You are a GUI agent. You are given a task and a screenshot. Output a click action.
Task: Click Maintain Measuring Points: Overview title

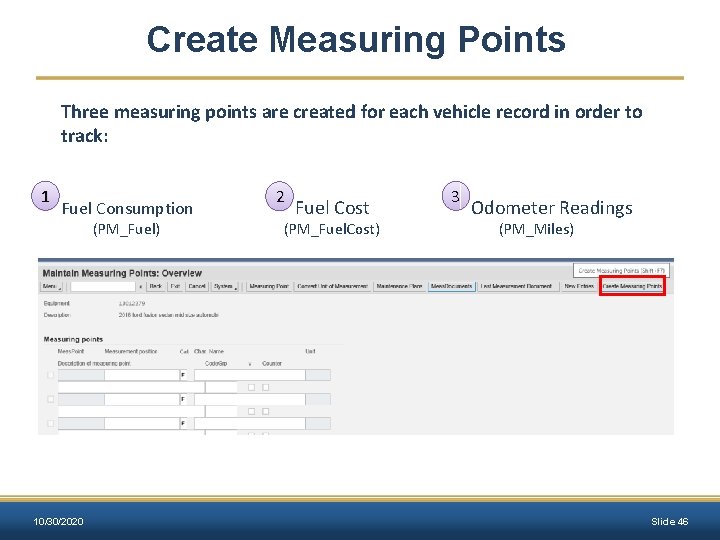(x=122, y=273)
